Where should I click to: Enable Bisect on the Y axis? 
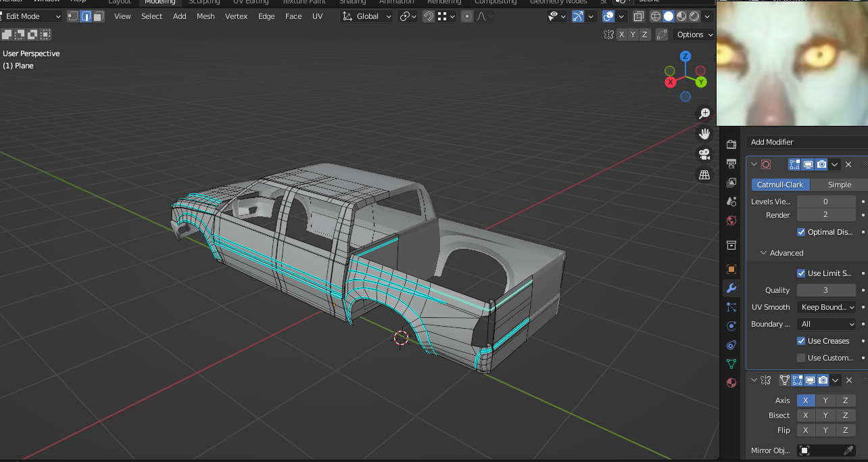(825, 415)
